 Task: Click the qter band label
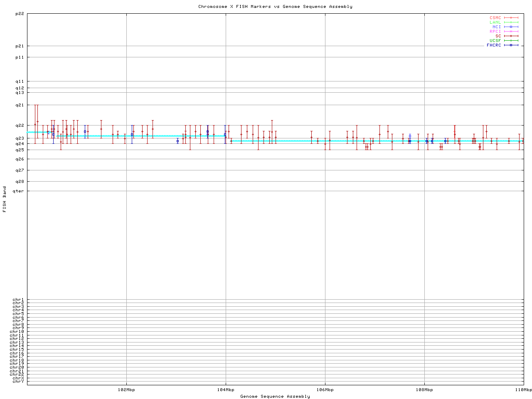pos(19,191)
